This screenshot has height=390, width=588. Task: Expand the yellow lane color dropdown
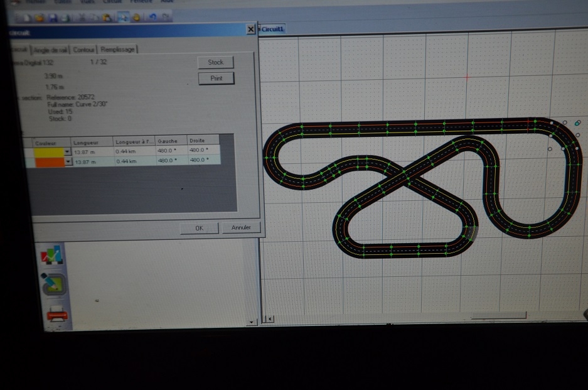click(x=67, y=151)
